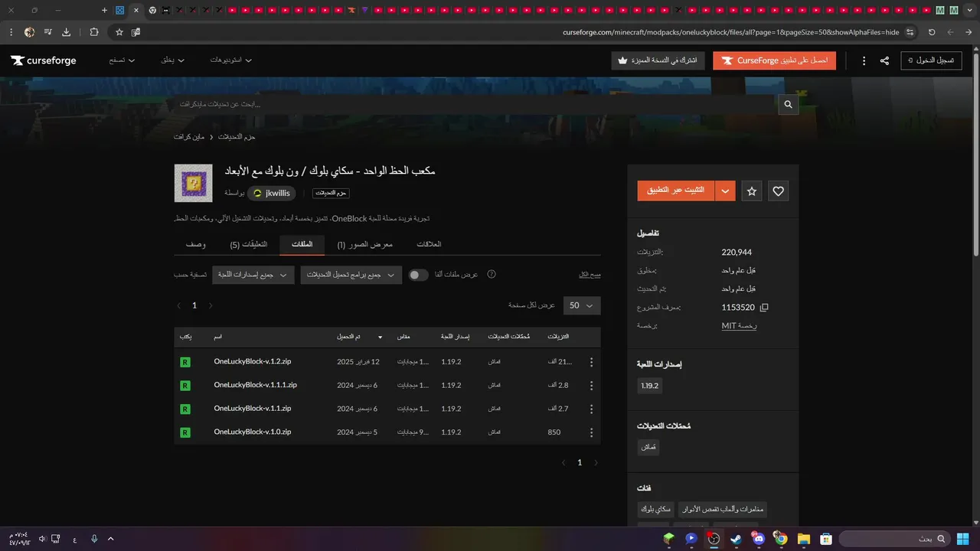Select the الملفات tab

pyautogui.click(x=302, y=244)
